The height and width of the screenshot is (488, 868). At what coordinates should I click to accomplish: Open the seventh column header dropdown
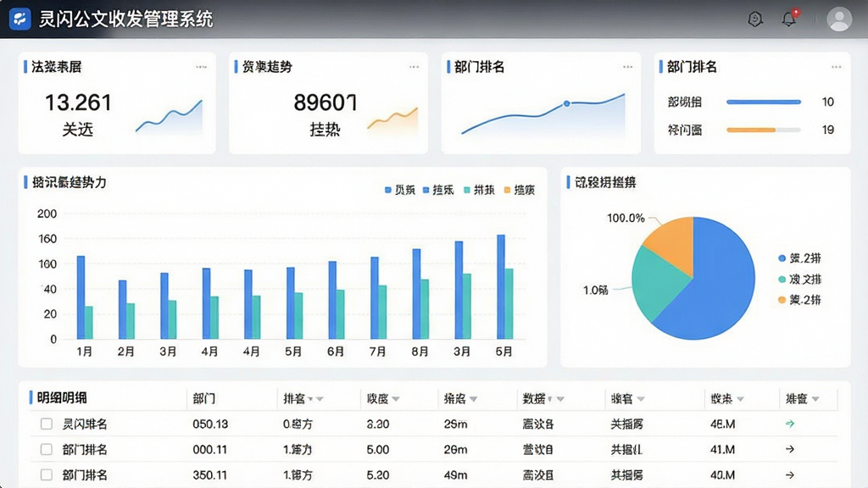(x=740, y=399)
